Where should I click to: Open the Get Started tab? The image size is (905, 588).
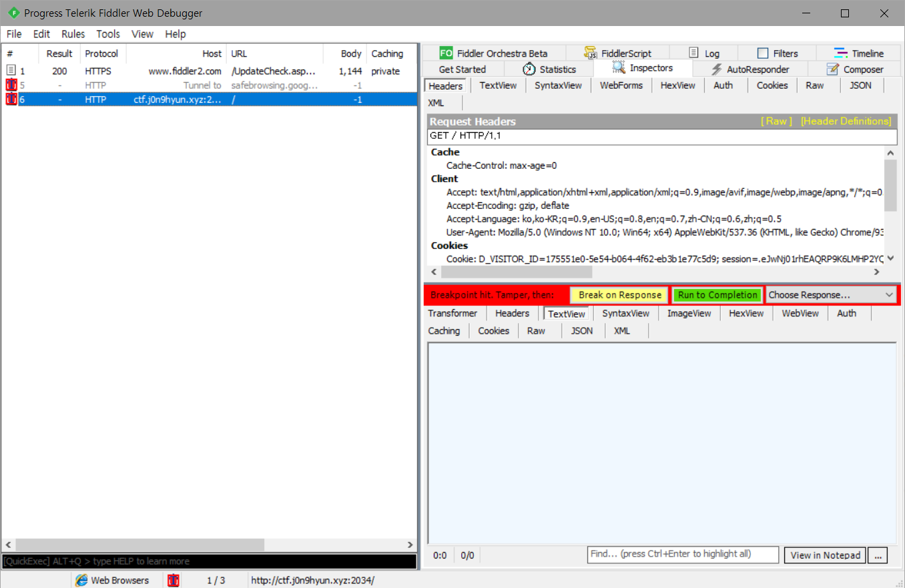pyautogui.click(x=463, y=69)
